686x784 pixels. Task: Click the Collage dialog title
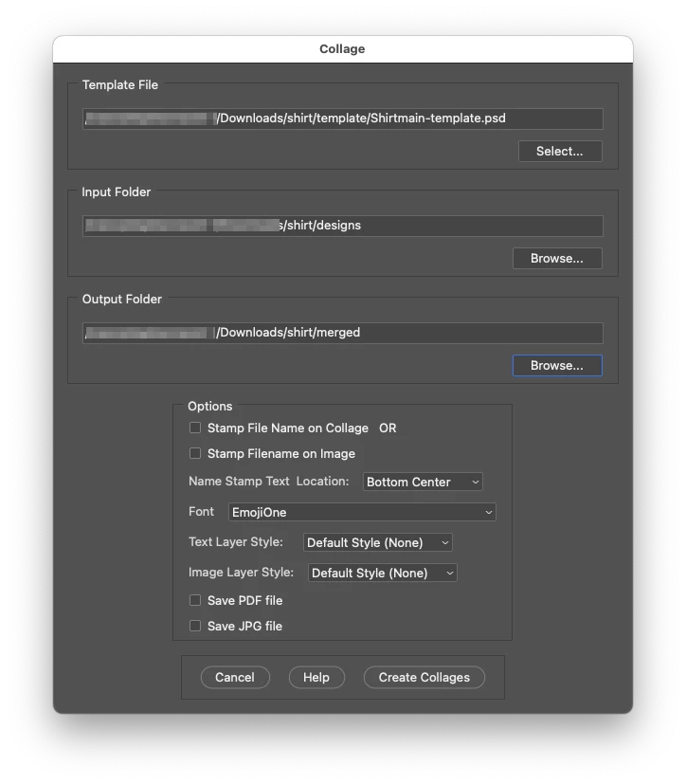click(x=342, y=49)
